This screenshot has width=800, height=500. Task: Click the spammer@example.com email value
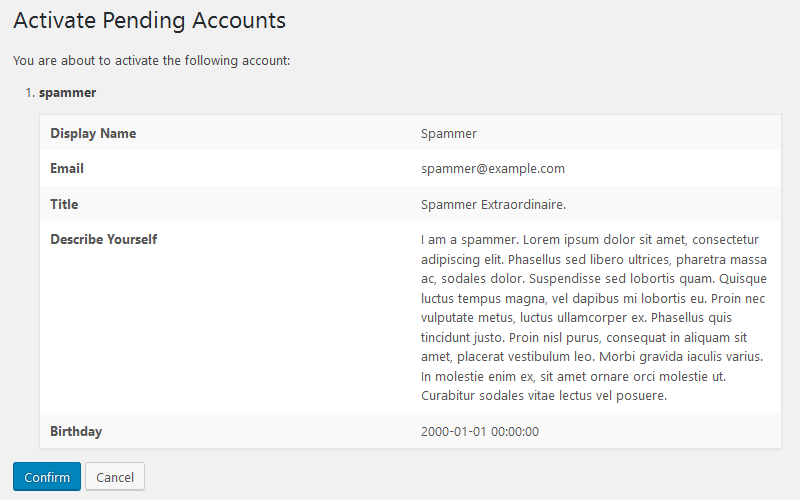493,169
